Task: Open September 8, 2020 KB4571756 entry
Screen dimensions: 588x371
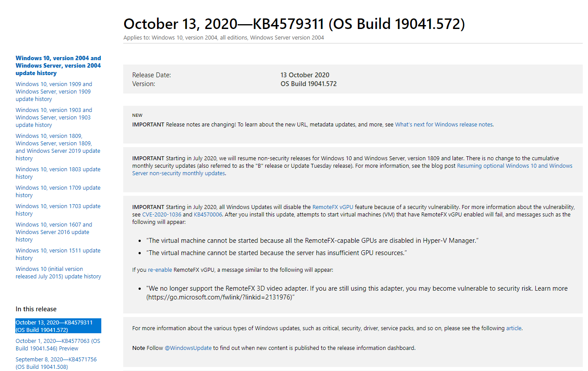Action: (56, 363)
